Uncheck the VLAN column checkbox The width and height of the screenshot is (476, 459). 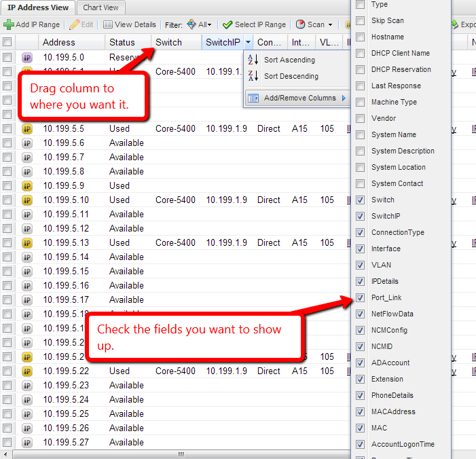click(360, 265)
